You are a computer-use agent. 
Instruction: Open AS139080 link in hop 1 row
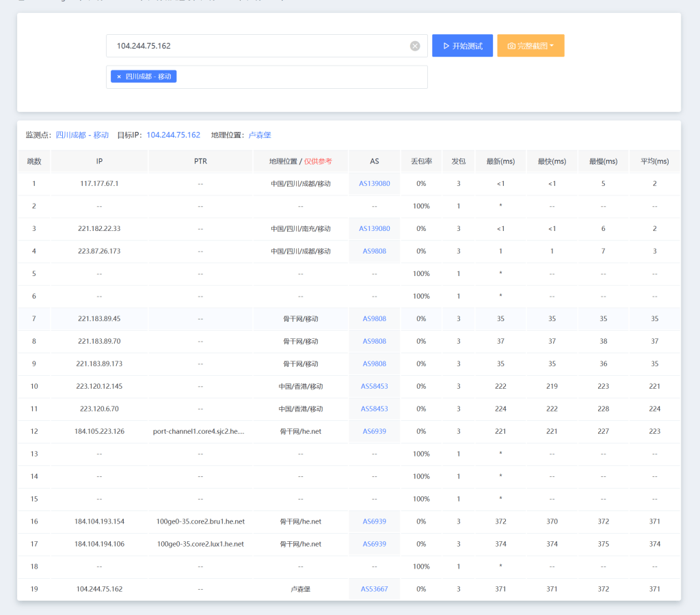375,183
